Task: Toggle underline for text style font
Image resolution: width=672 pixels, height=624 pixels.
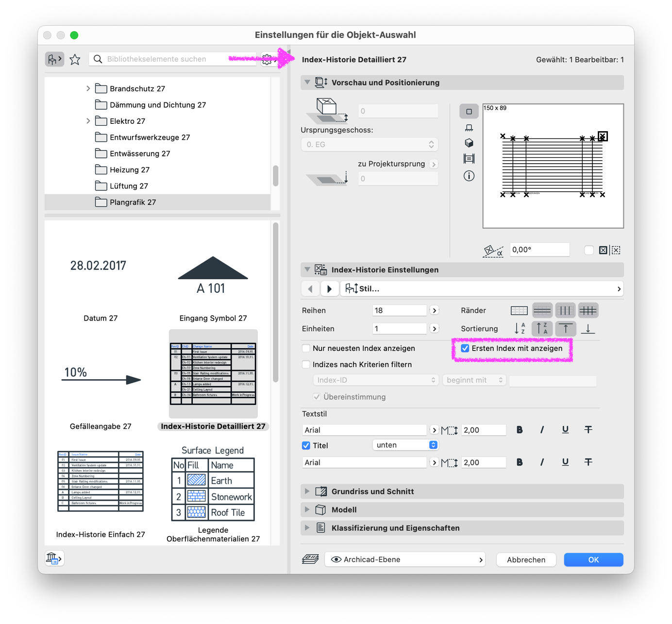Action: click(x=565, y=430)
